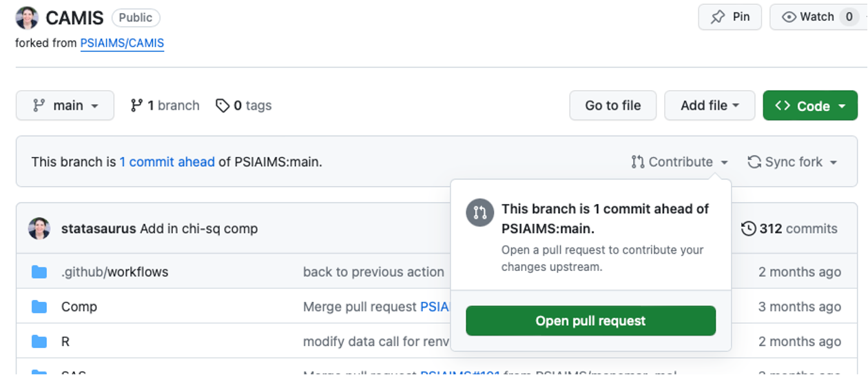Click the R folder icon

click(x=39, y=342)
